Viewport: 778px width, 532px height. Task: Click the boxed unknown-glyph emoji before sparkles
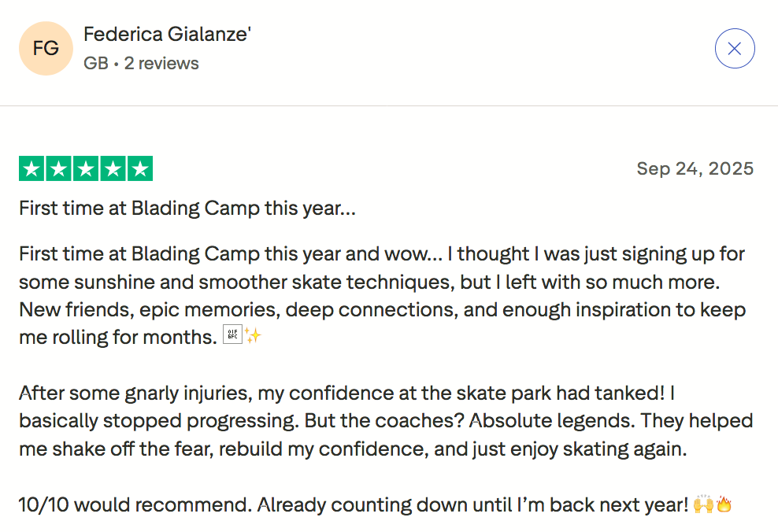click(x=232, y=337)
